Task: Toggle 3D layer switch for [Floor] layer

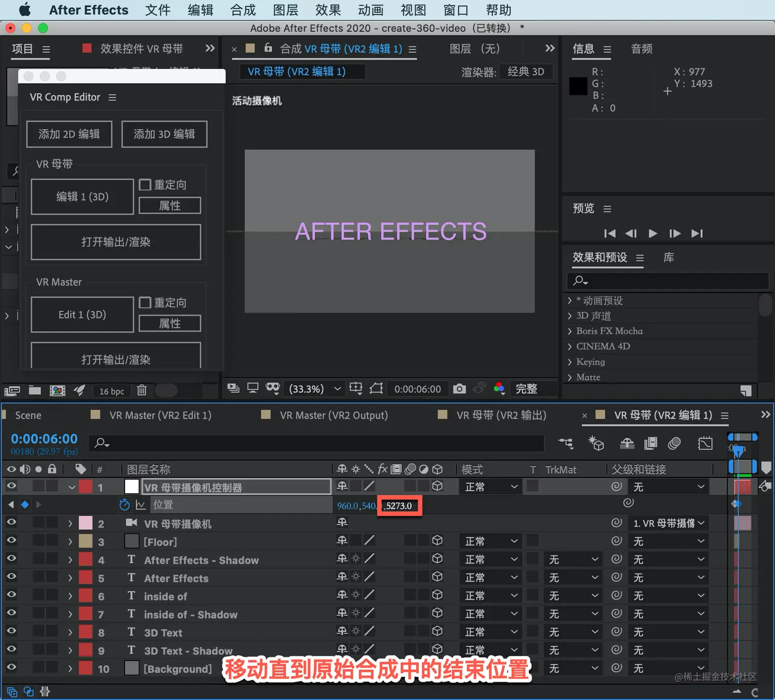Action: pos(437,540)
